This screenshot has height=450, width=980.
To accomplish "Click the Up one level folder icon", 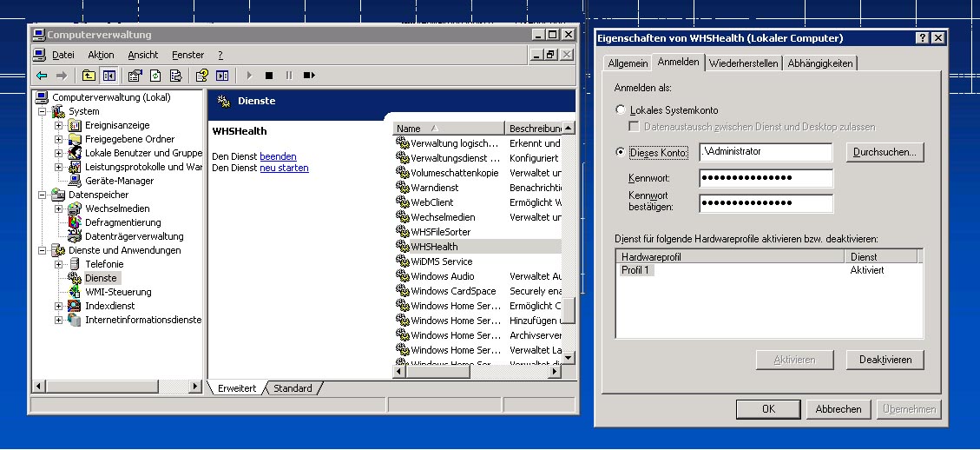I will (x=89, y=76).
